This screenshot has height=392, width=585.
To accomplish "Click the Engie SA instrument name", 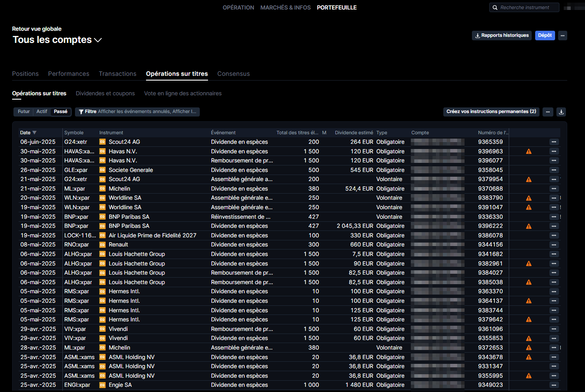I will (x=120, y=385).
